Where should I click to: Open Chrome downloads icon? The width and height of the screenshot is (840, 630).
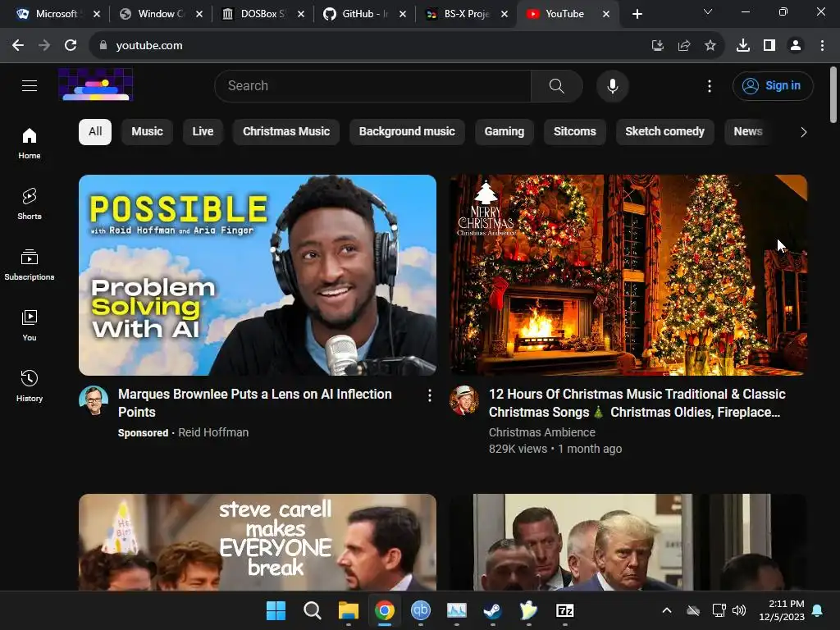click(x=742, y=46)
